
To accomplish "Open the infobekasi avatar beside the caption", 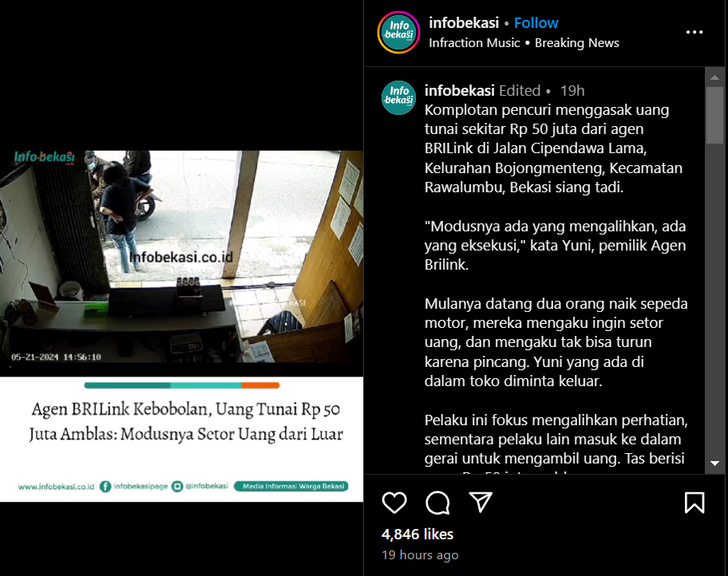I will coord(398,97).
